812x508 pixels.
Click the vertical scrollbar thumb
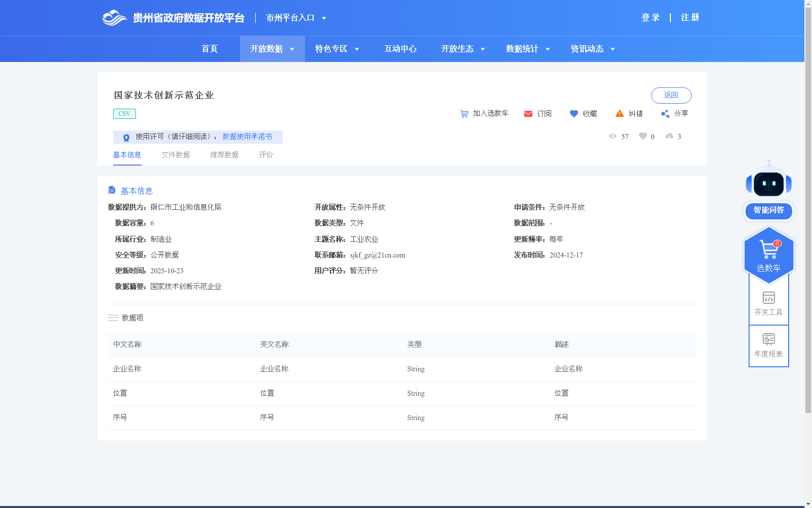coord(808,211)
